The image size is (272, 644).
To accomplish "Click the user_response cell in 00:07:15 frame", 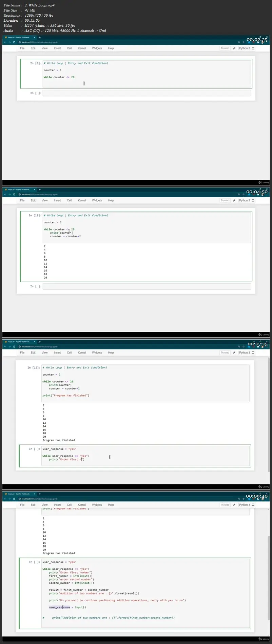I will [x=145, y=456].
